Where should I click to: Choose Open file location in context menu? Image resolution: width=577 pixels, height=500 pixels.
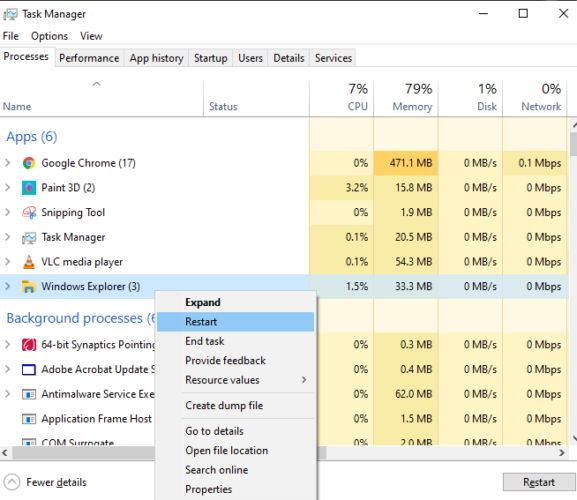pyautogui.click(x=236, y=451)
